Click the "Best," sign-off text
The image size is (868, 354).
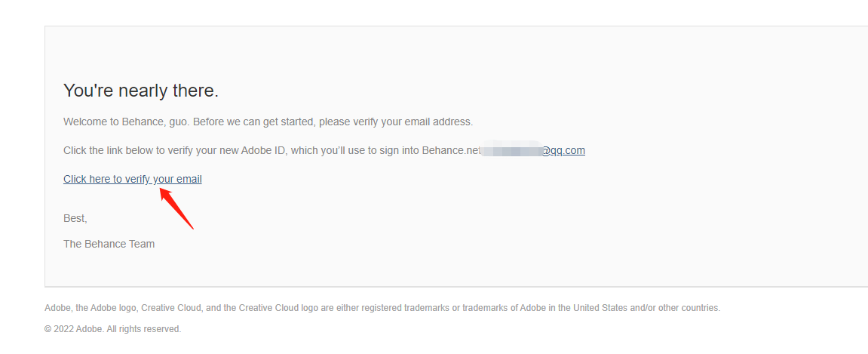click(75, 218)
